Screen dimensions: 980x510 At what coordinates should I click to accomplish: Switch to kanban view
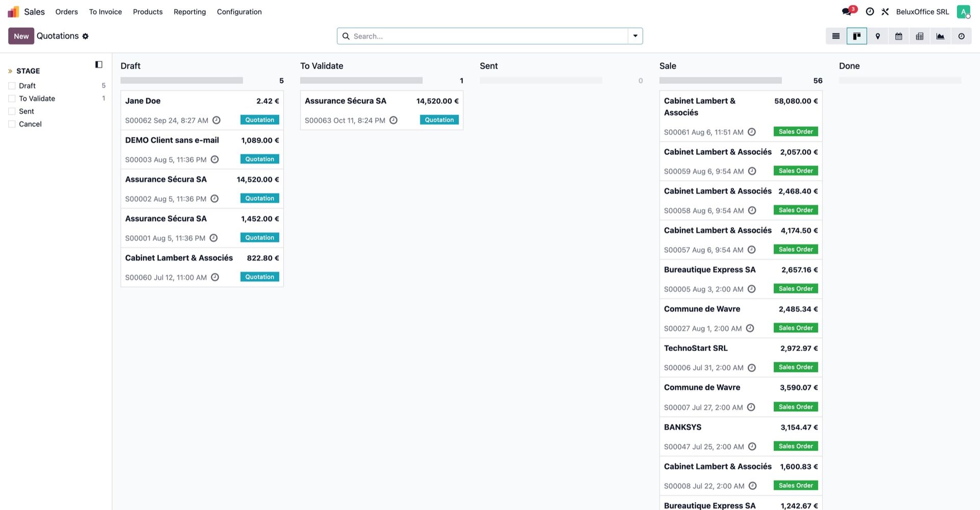tap(857, 36)
